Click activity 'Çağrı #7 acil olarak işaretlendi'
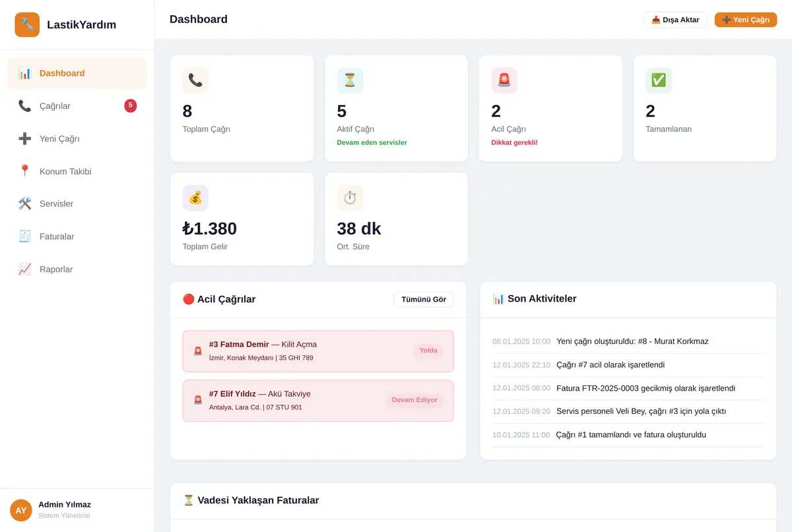 coord(610,365)
